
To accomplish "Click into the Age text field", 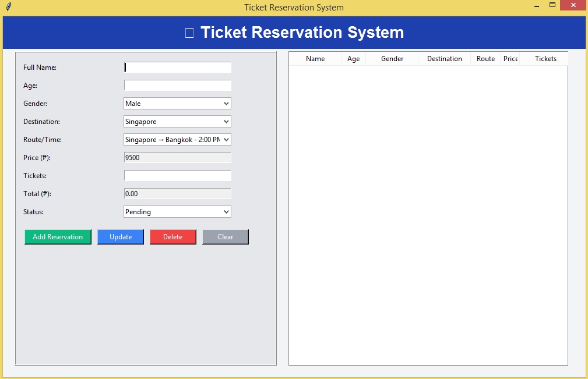I will click(x=178, y=86).
